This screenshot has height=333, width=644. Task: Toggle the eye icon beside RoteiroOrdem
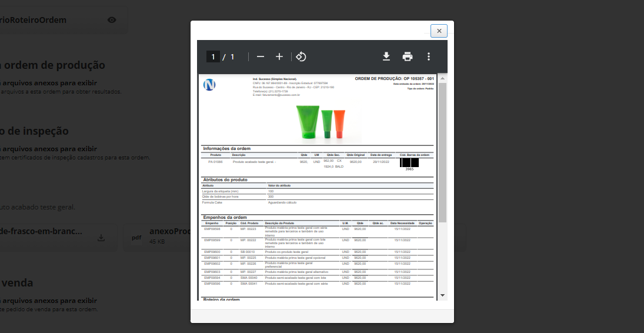pyautogui.click(x=112, y=20)
